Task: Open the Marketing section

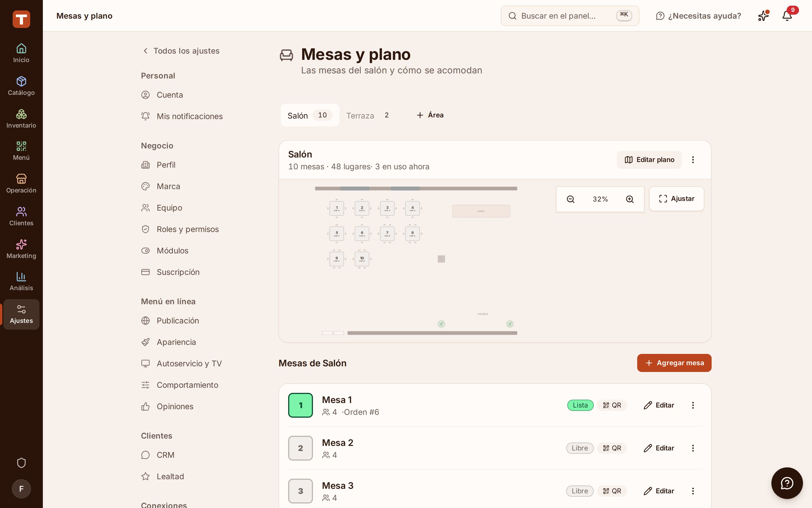Action: pos(21,249)
